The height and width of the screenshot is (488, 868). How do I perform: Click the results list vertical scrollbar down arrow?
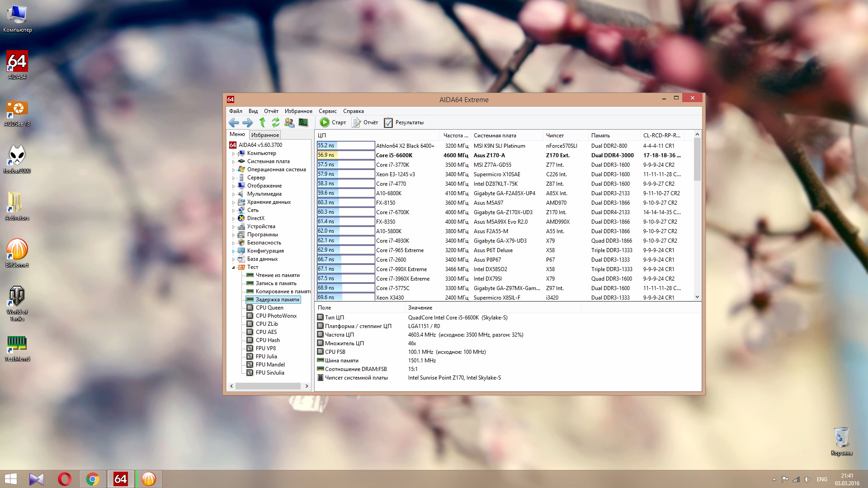697,297
